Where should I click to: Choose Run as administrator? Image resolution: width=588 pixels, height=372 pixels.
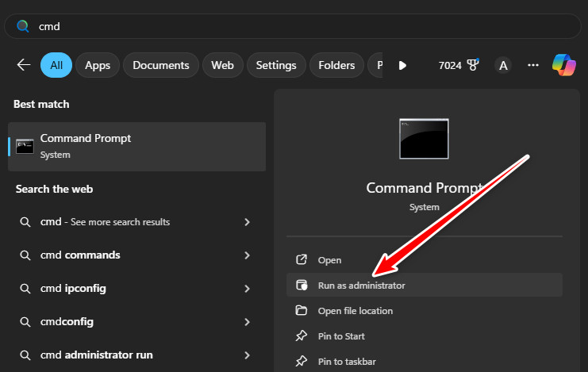(x=361, y=286)
